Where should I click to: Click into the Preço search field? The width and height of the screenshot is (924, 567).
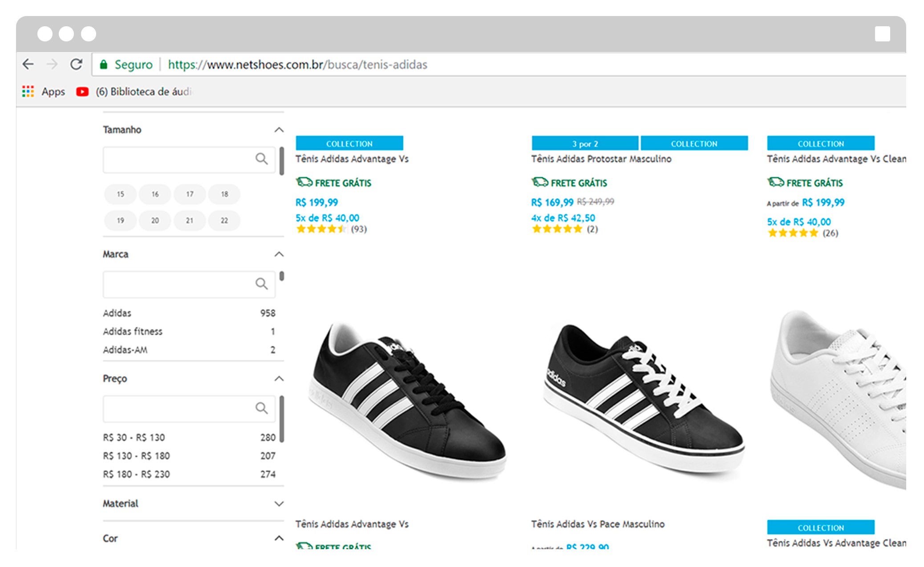189,409
